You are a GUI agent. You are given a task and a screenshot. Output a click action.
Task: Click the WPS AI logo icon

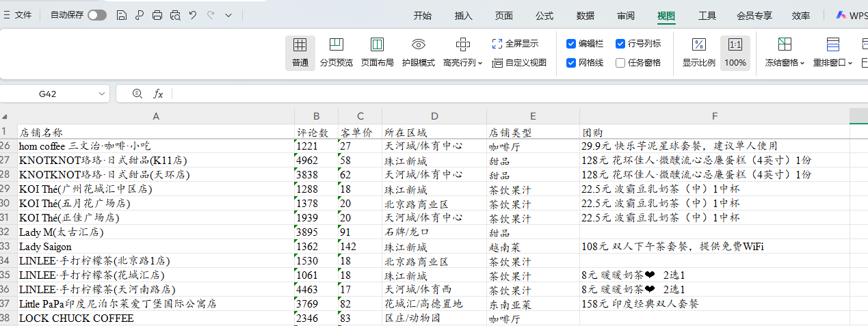click(841, 15)
